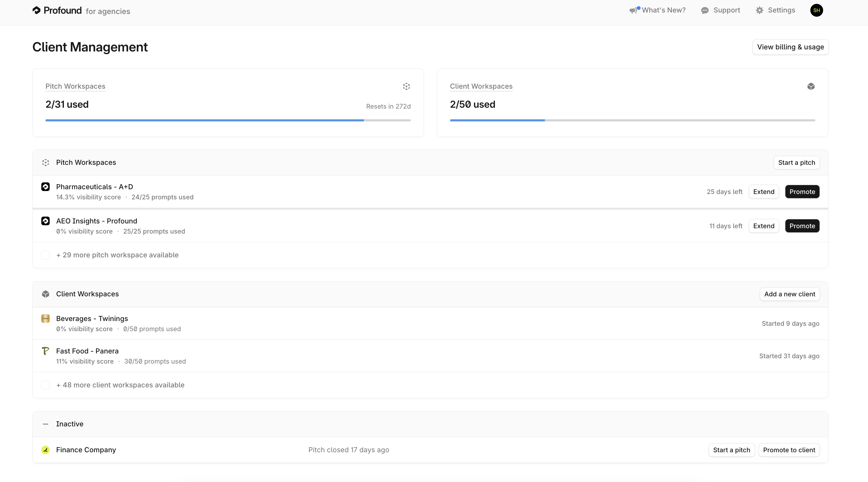The image size is (868, 482).
Task: Click the Client Workspaces usage progress bar
Action: (x=633, y=120)
